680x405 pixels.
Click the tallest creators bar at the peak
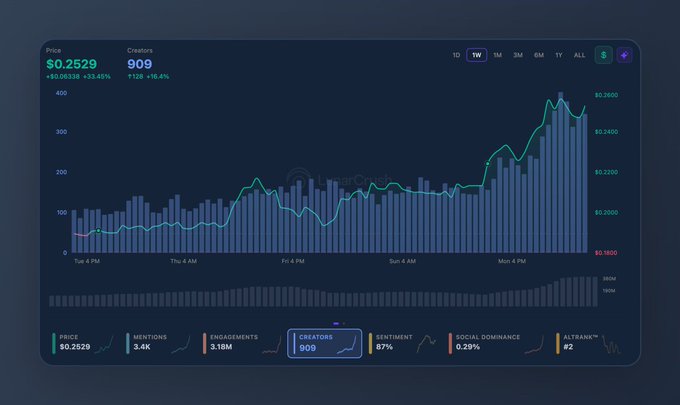[560, 172]
